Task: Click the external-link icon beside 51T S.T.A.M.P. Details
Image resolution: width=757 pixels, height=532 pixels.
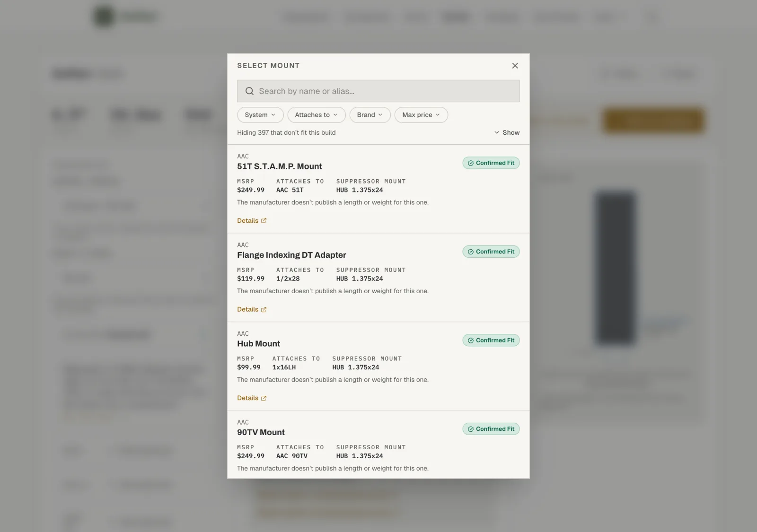Action: click(x=264, y=221)
